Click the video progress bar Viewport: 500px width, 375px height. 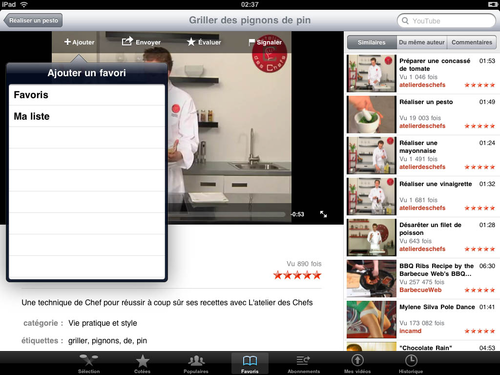[227, 214]
